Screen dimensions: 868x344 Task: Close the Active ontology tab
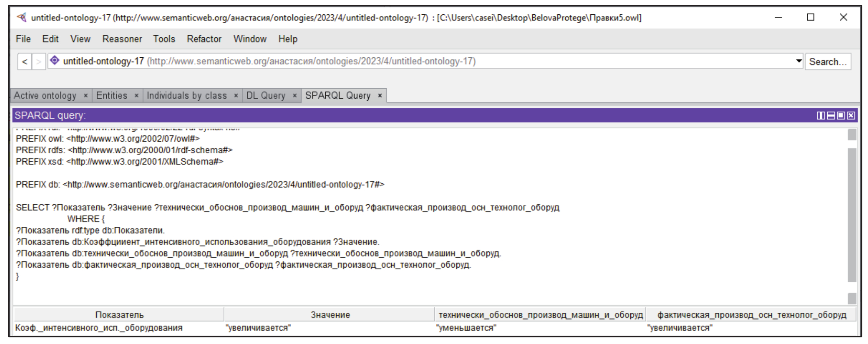click(85, 96)
